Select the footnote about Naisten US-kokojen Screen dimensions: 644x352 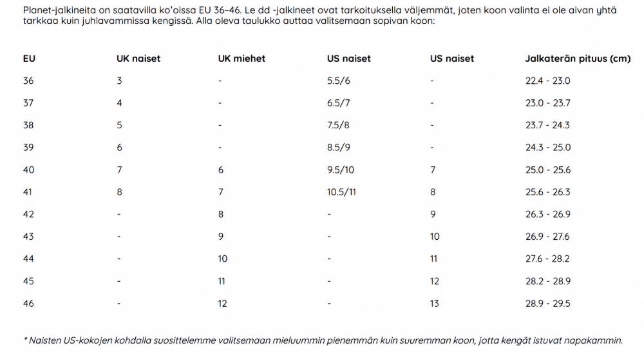(323, 340)
